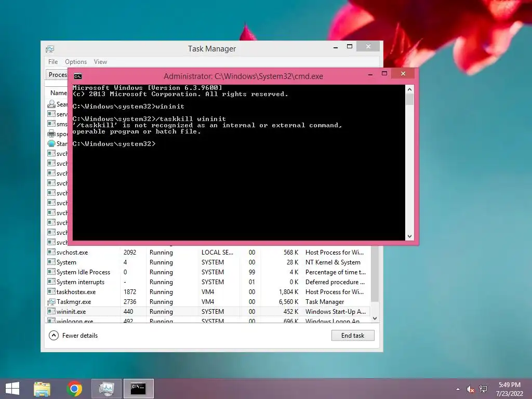Click 'Deferred procedure ...' description
This screenshot has width=532, height=399.
pos(335,282)
